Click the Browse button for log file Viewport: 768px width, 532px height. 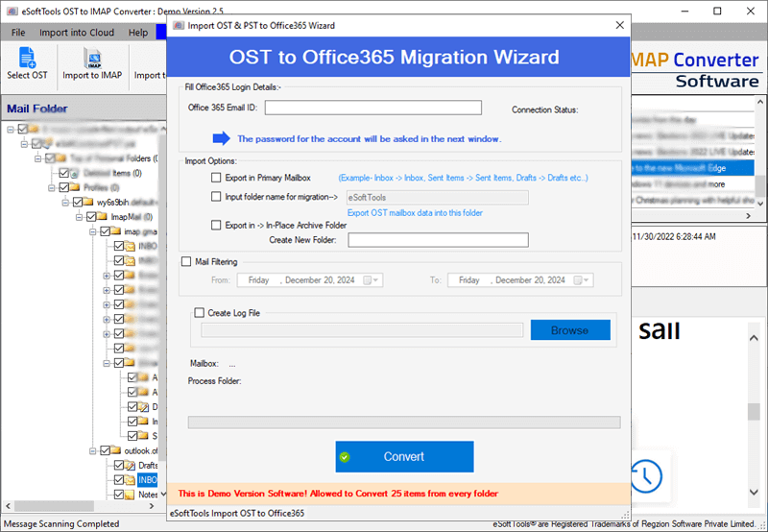point(570,330)
